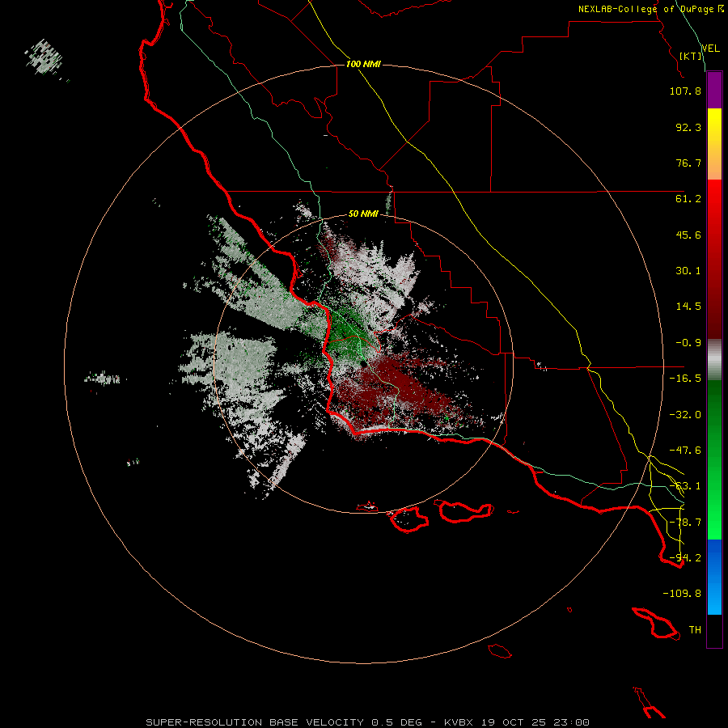The width and height of the screenshot is (728, 728).
Task: Click the black radar site dot
Action: pos(363,364)
